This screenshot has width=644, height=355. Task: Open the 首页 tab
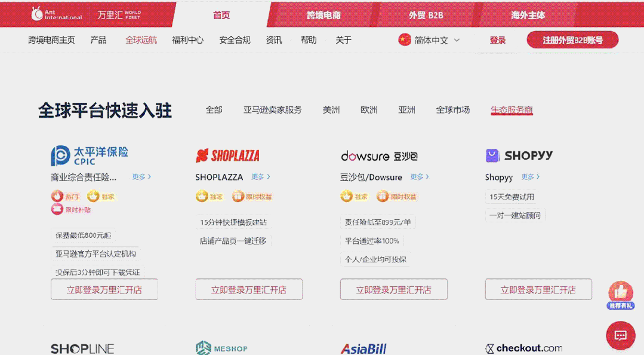click(221, 15)
